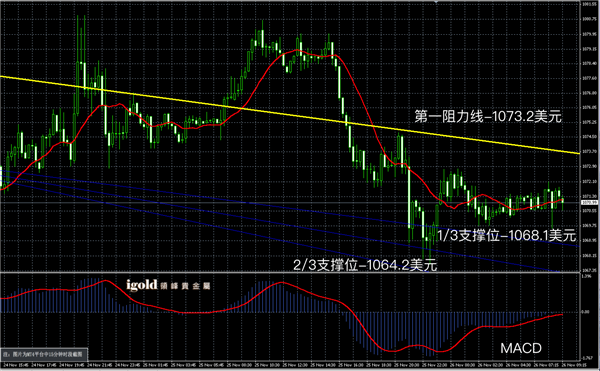600x371 pixels.
Task: Click the MACD 0.00 zero level label
Action: point(586,312)
